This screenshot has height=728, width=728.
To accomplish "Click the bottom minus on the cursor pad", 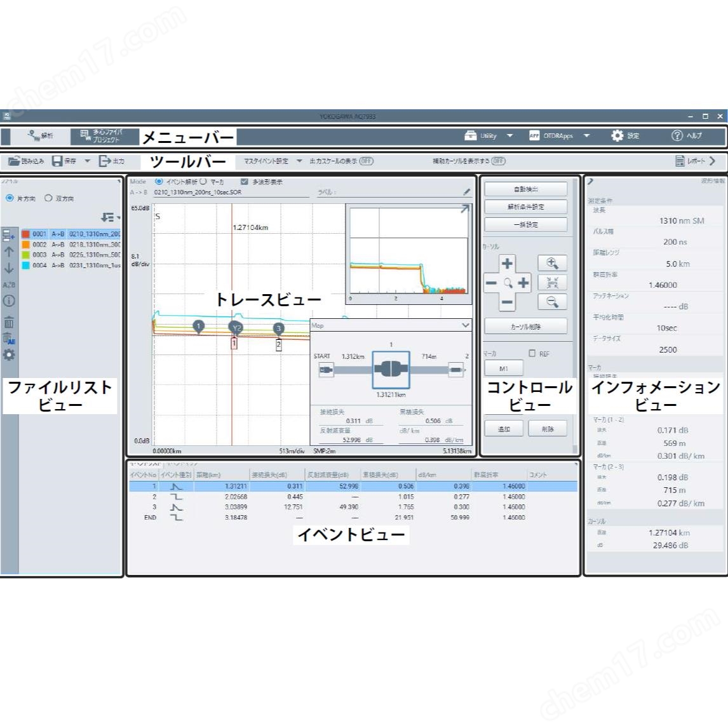I will [x=508, y=302].
